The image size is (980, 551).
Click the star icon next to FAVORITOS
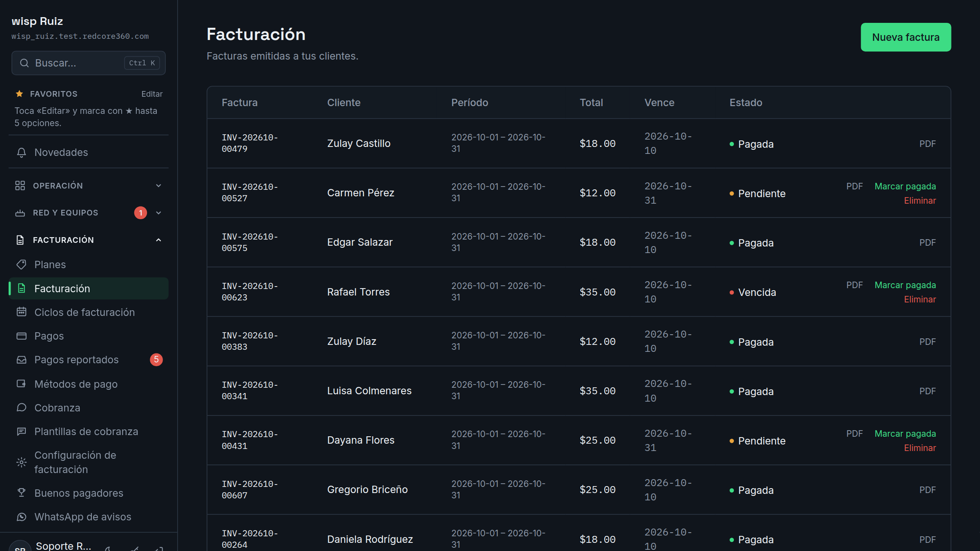(x=19, y=94)
